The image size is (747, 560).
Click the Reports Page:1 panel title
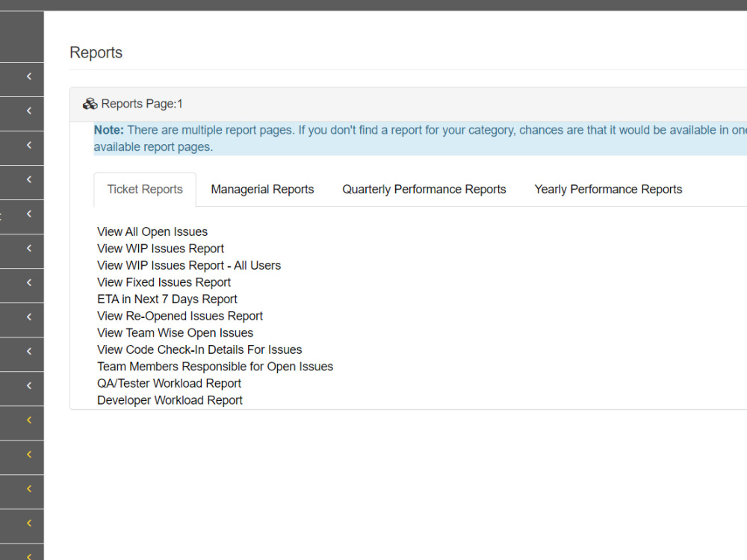point(142,104)
